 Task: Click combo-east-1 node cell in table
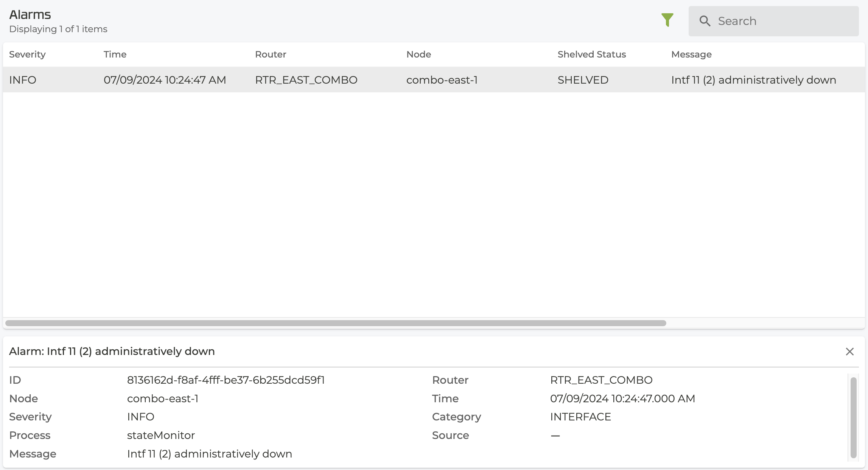pos(442,80)
